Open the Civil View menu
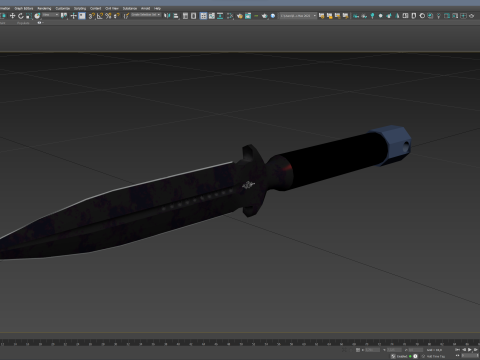The height and width of the screenshot is (360, 480). [x=112, y=8]
